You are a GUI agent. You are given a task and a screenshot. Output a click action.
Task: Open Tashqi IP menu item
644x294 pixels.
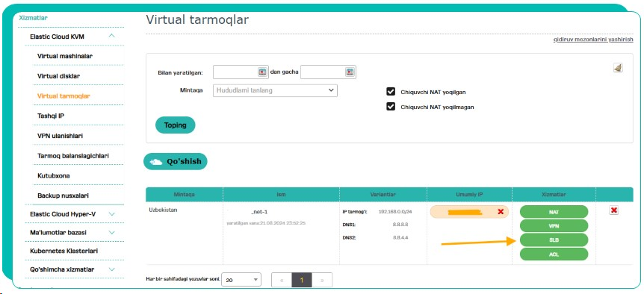point(51,116)
